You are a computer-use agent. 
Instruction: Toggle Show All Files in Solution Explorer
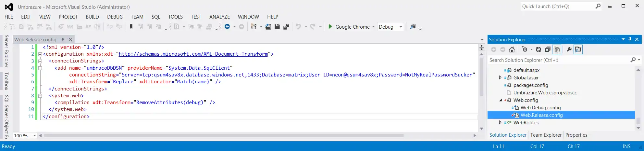(x=557, y=49)
